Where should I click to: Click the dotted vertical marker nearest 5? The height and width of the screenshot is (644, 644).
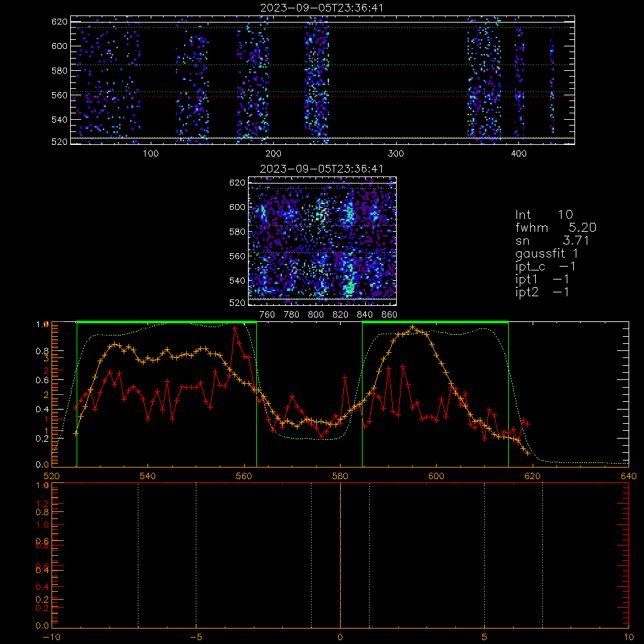tap(485, 554)
